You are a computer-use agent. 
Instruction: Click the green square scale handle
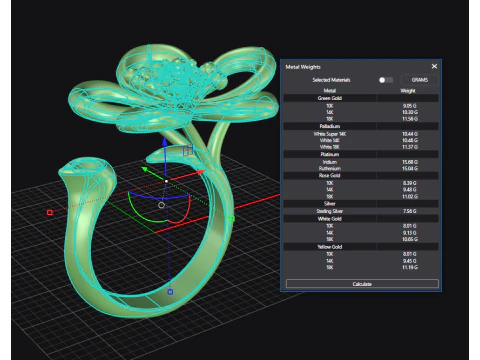click(231, 219)
